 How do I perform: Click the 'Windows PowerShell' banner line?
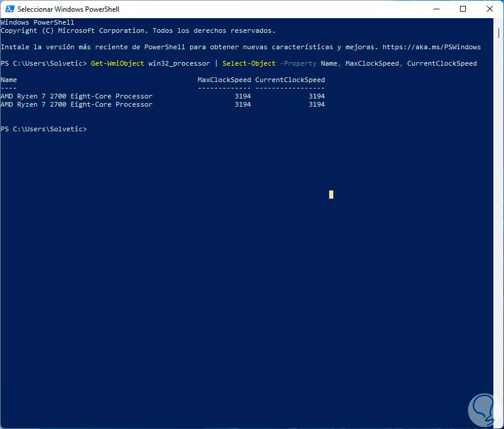click(x=38, y=22)
